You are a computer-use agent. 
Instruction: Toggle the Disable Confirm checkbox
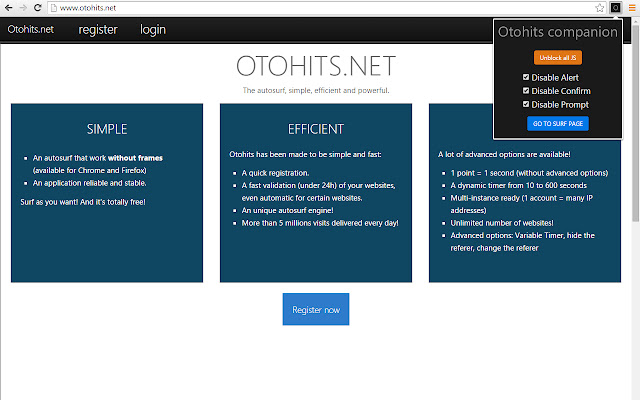526,91
